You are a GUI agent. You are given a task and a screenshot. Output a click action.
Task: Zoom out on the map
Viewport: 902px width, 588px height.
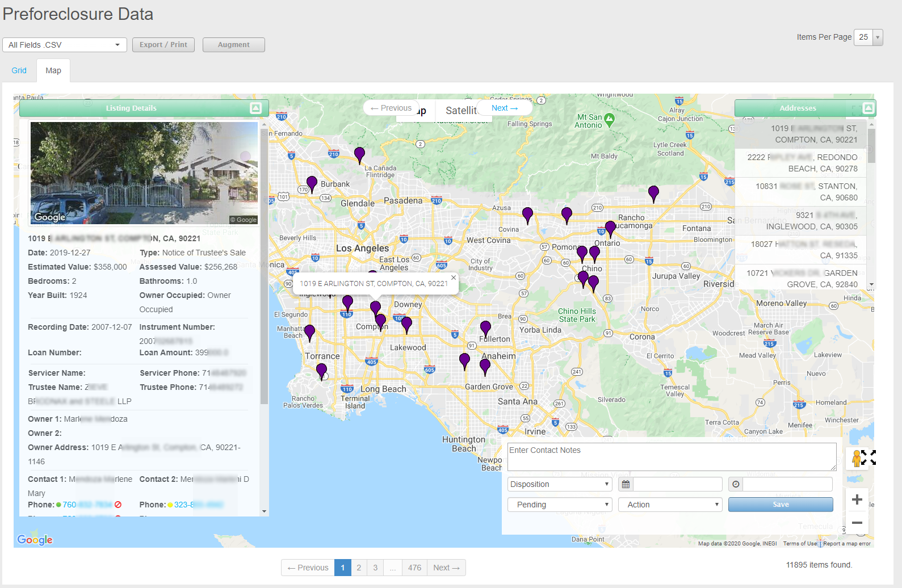(x=857, y=523)
